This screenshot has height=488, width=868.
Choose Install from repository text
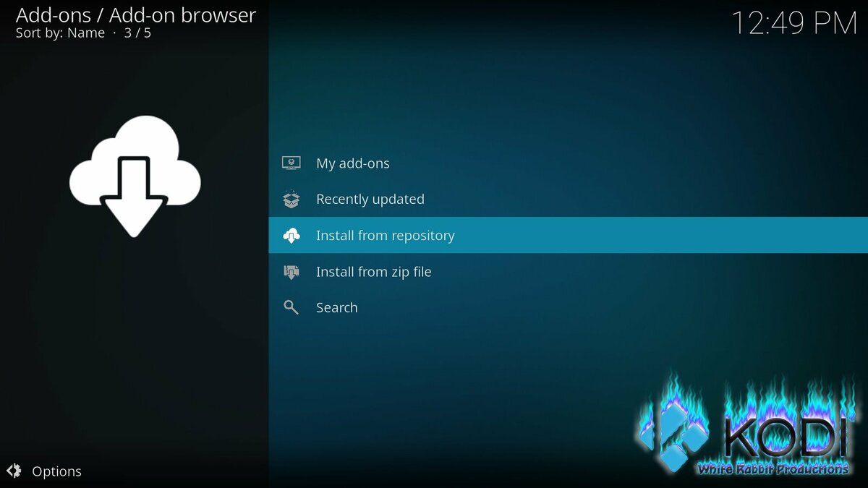[x=385, y=236]
